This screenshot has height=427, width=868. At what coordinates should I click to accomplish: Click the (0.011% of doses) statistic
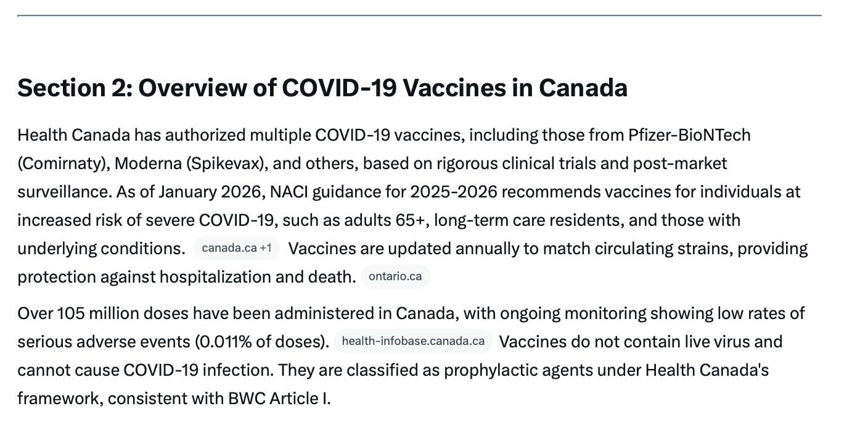[262, 342]
